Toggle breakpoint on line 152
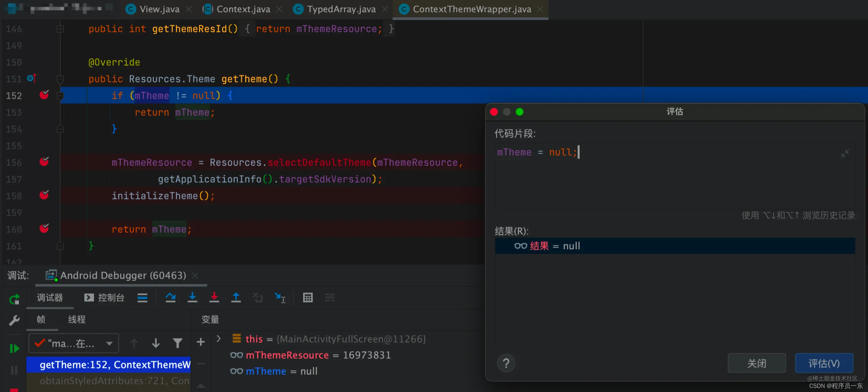Viewport: 868px width, 392px height. pos(44,95)
